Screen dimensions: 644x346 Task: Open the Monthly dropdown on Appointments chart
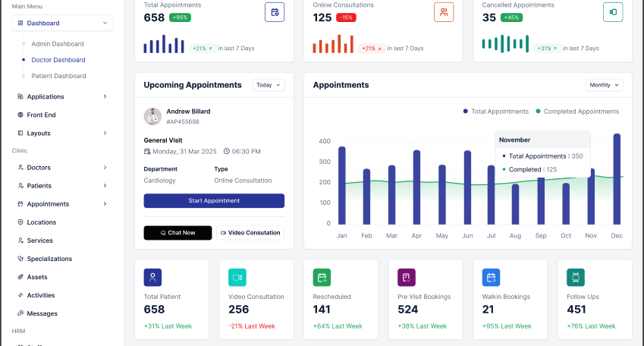pyautogui.click(x=604, y=85)
